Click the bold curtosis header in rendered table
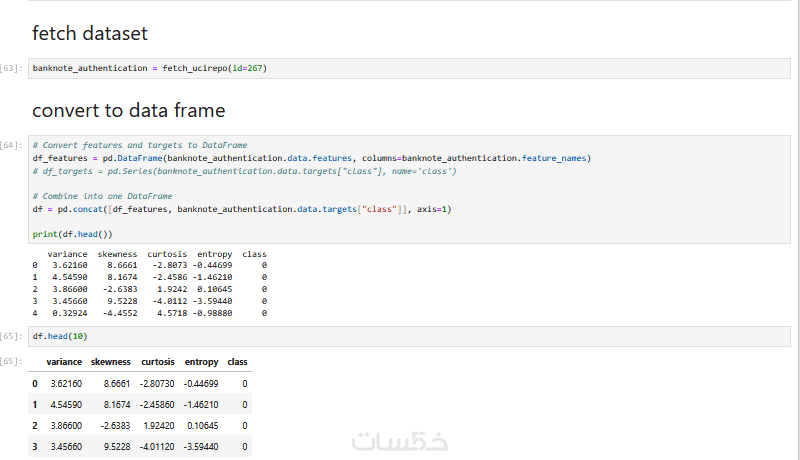800x460 pixels. click(157, 362)
